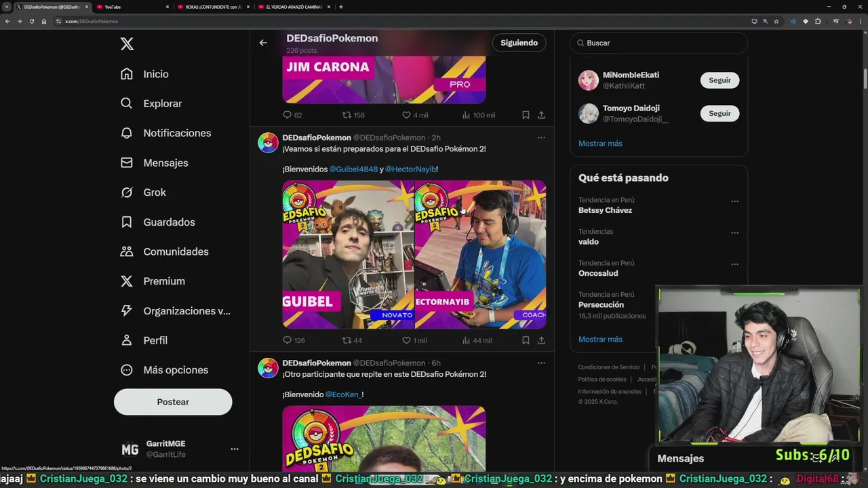This screenshot has height=488, width=868.
Task: Click the back arrow on profile header
Action: [x=263, y=43]
